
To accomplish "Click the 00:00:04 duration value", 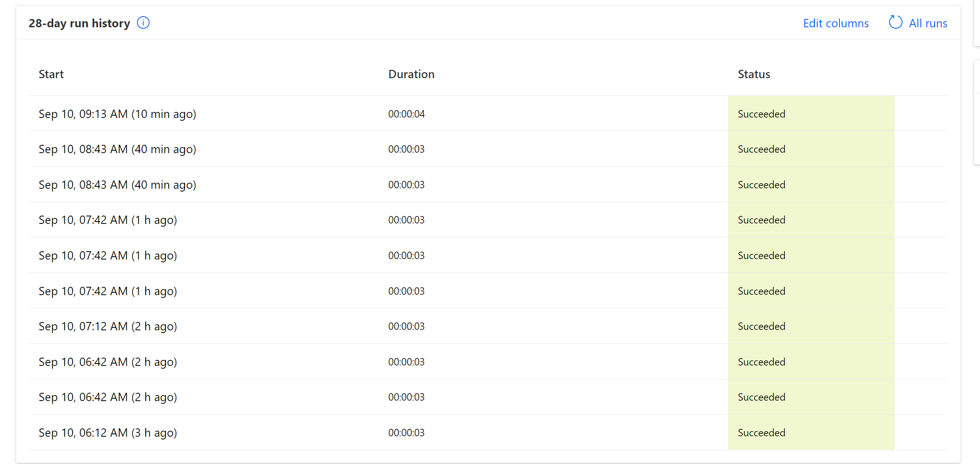I will click(406, 114).
